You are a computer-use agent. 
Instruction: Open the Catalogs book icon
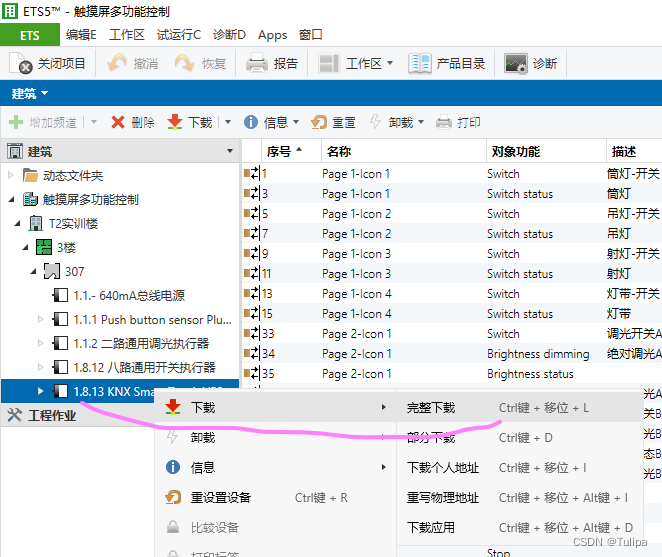[x=420, y=63]
